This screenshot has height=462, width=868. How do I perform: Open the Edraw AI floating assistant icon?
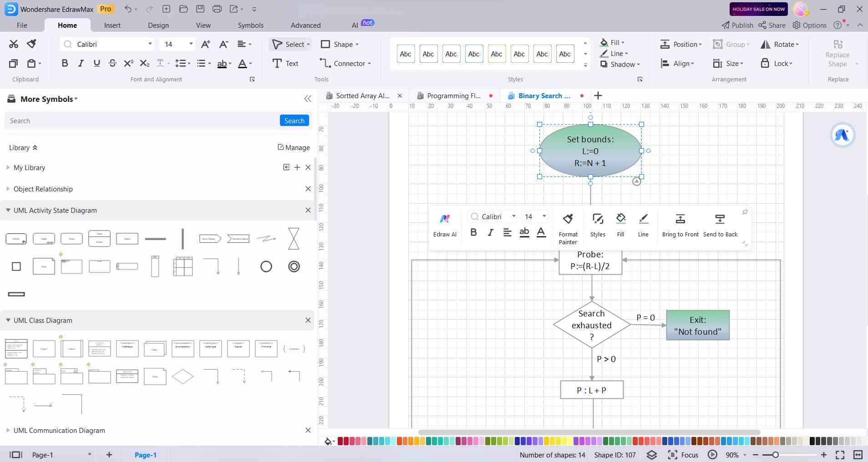click(843, 135)
